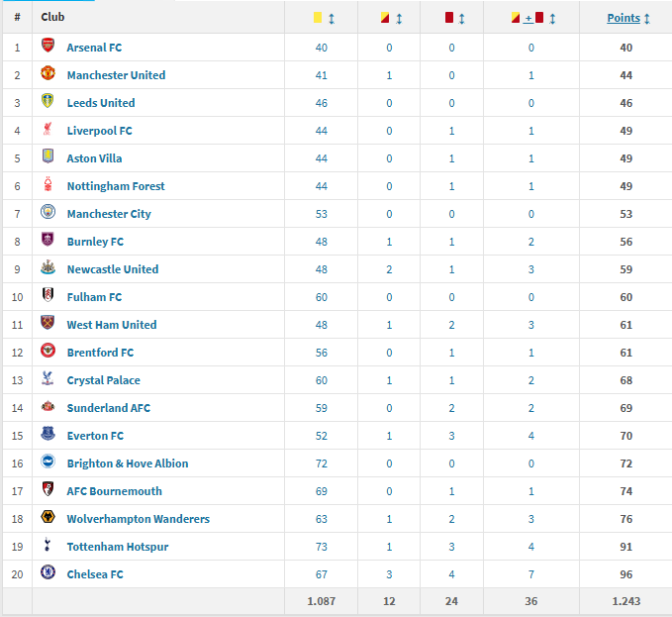Click the Liverpool FC crest icon

click(x=48, y=130)
